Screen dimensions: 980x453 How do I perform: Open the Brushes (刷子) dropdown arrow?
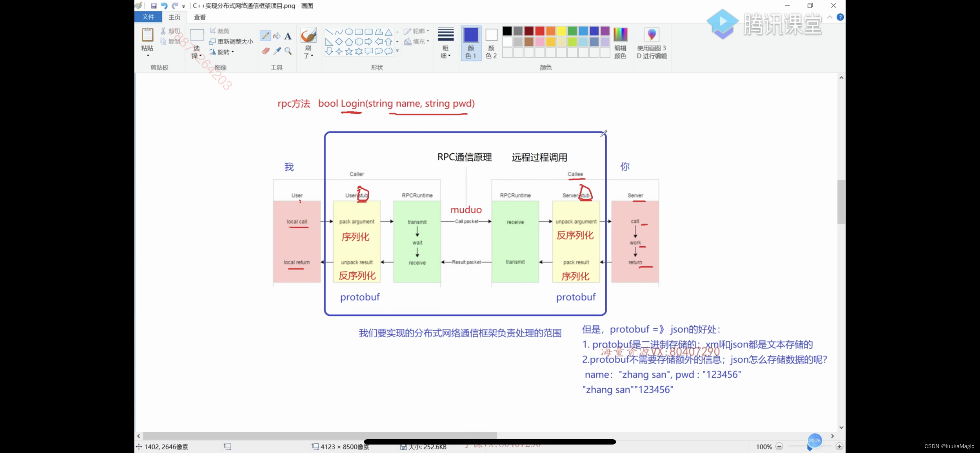pos(312,56)
